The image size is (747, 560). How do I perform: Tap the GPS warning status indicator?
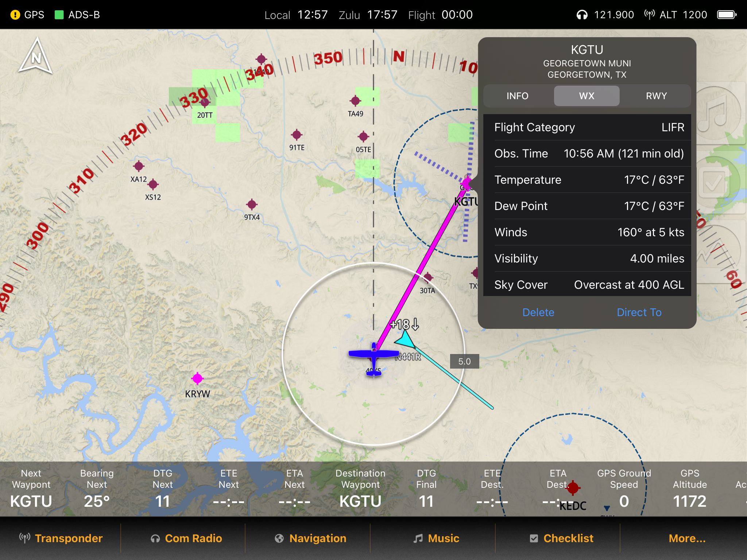point(15,15)
